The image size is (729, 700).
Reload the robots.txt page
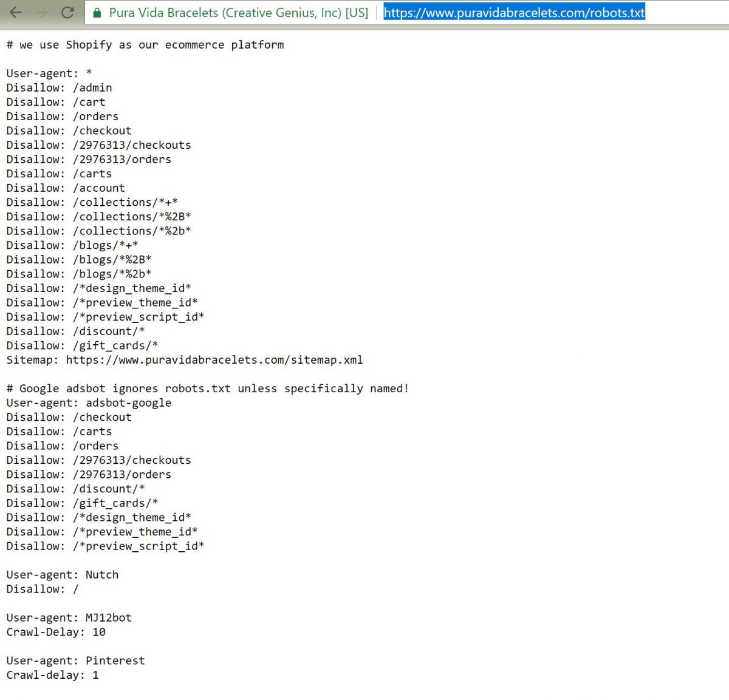67,12
